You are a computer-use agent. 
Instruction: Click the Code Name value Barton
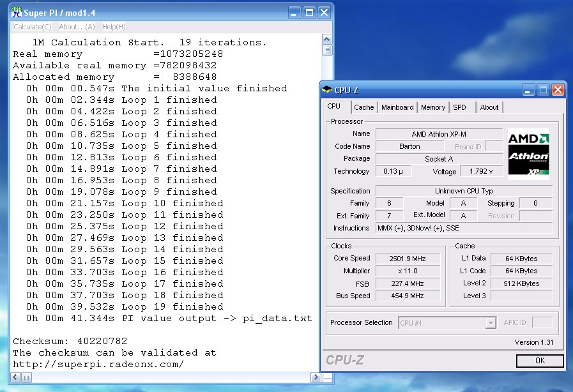point(409,146)
